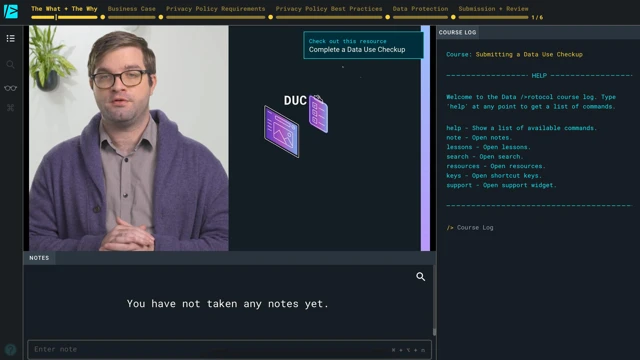Open the lessons list icon in sidebar
This screenshot has width=640, height=360.
(x=11, y=38)
